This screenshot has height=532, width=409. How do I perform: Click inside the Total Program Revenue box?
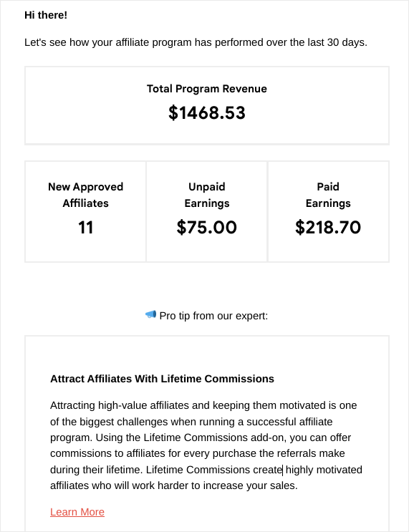(207, 105)
